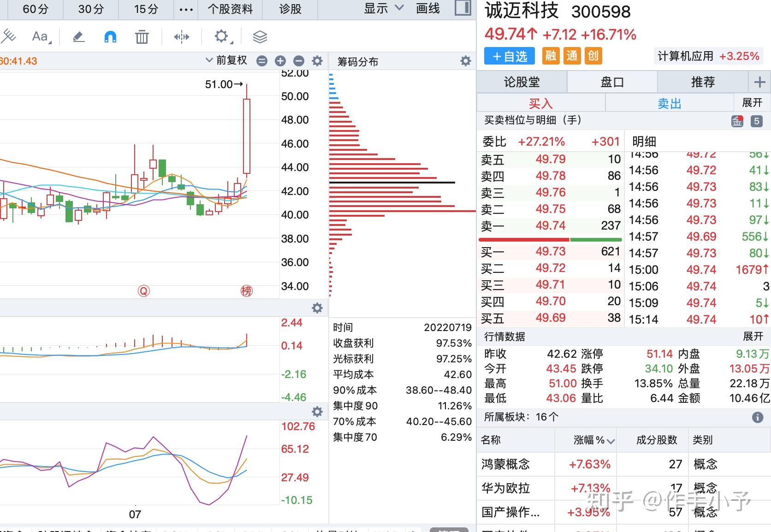This screenshot has height=532, width=771.
Task: Switch to 盘口 tab
Action: click(612, 83)
